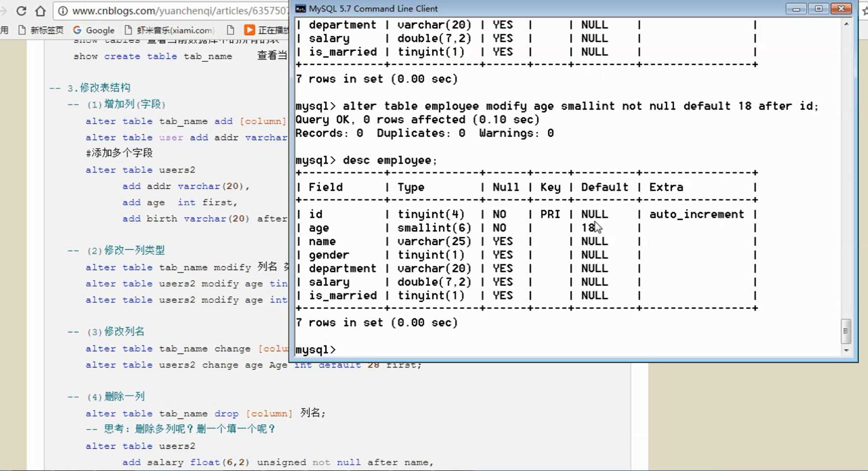Click 'show create table tab_name' line
This screenshot has height=471, width=868.
tap(153, 56)
